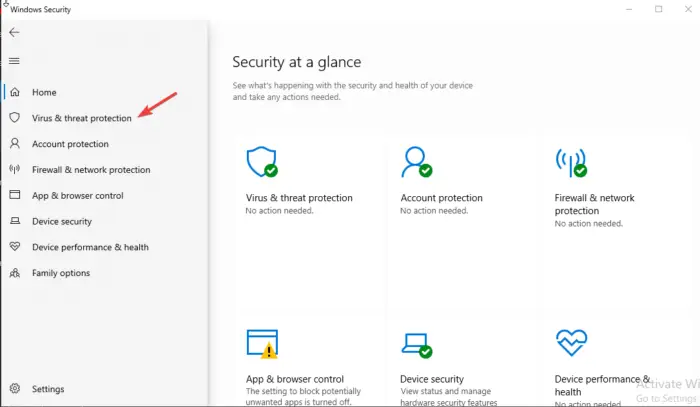Open Firewall & network protection in sidebar
Screen dimensions: 700x407
pyautogui.click(x=91, y=170)
